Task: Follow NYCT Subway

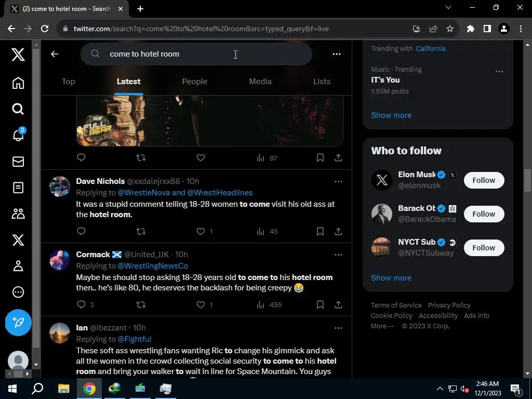Action: coord(484,248)
